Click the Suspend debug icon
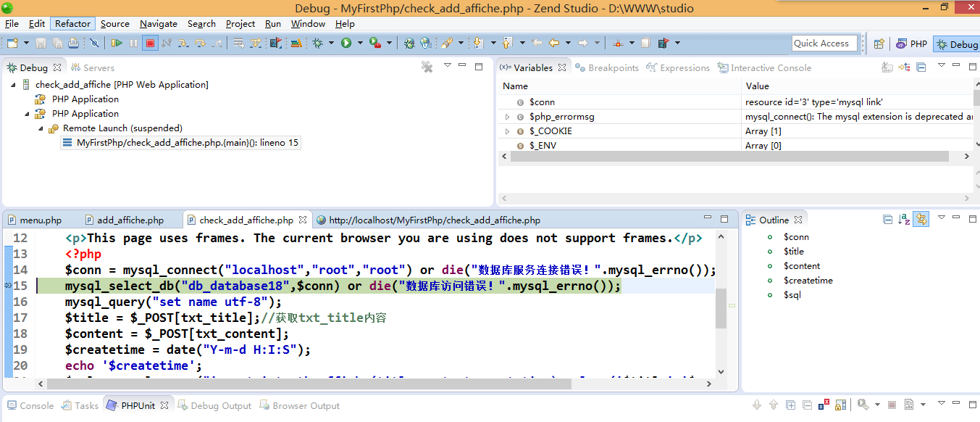Screen dimensions: 980x422 (133, 44)
